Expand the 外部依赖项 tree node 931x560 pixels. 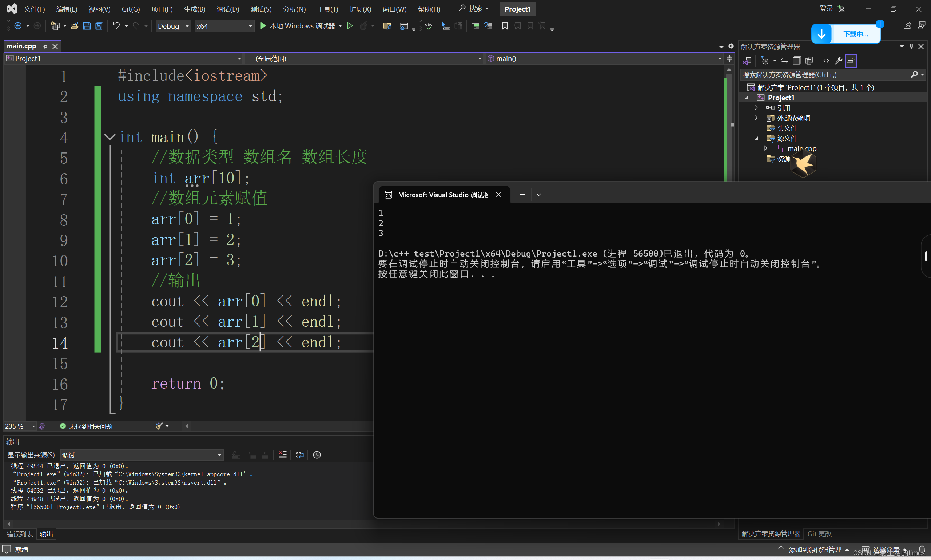(x=756, y=118)
